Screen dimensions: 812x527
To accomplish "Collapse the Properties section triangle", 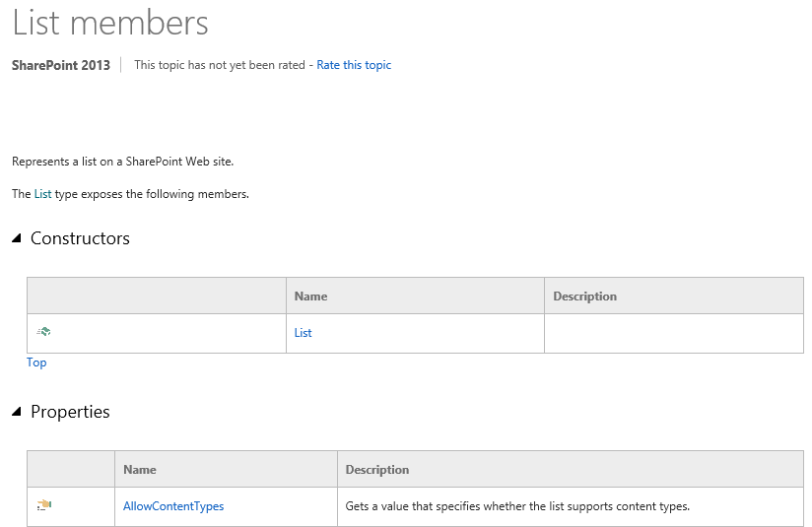I will [17, 412].
